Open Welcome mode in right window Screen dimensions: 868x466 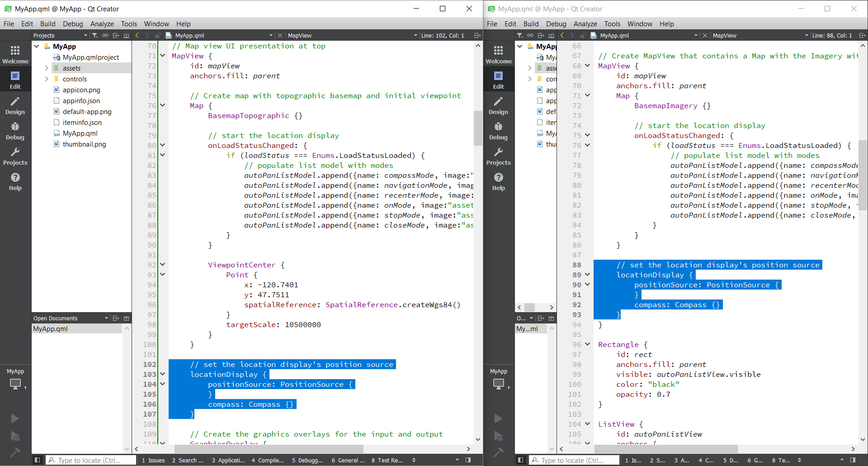coord(499,54)
